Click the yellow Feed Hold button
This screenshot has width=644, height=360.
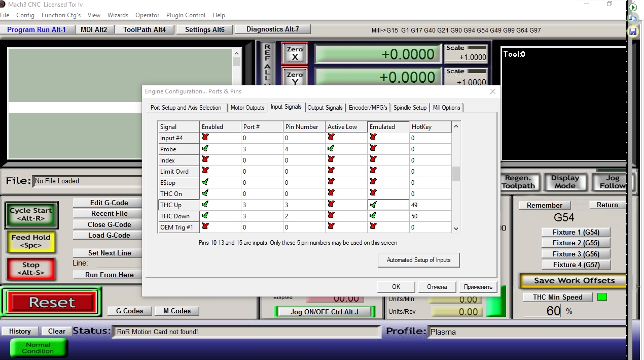(x=31, y=241)
